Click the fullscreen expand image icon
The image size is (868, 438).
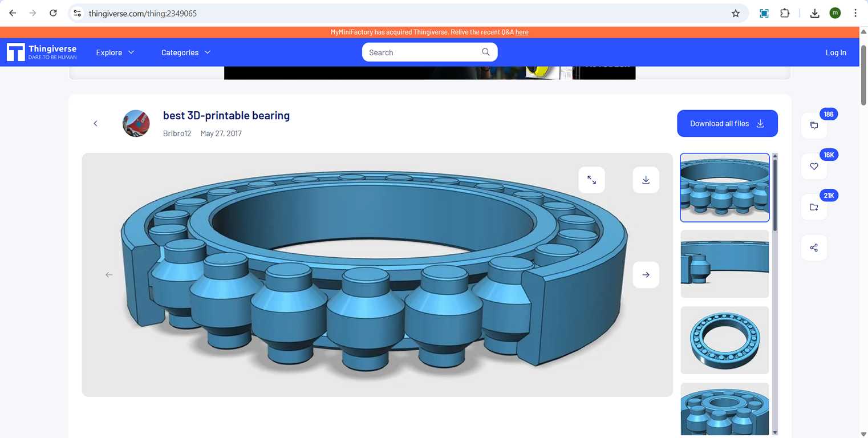[591, 180]
